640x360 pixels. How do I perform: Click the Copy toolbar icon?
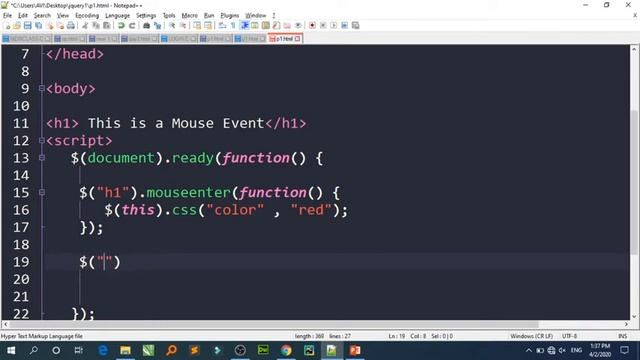(96, 25)
